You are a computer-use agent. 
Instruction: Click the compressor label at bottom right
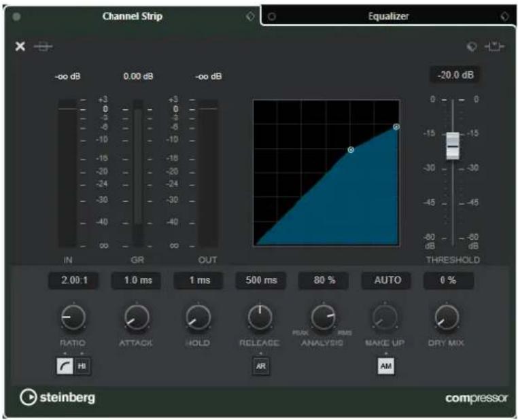(477, 398)
